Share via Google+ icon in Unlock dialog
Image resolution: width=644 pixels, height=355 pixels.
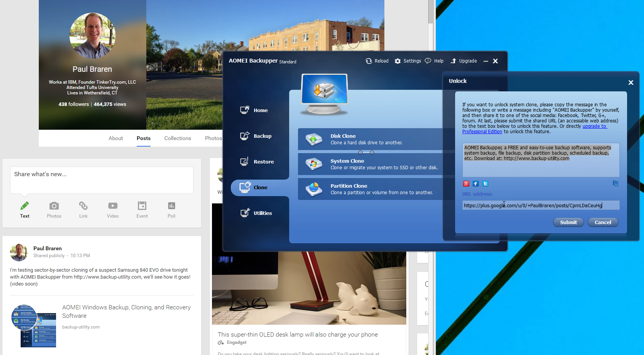(x=466, y=184)
